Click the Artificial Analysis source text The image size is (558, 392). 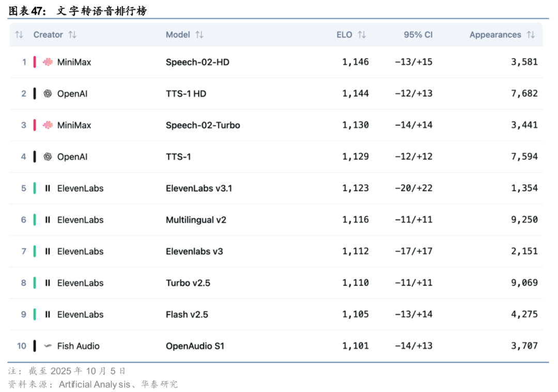tap(95, 385)
